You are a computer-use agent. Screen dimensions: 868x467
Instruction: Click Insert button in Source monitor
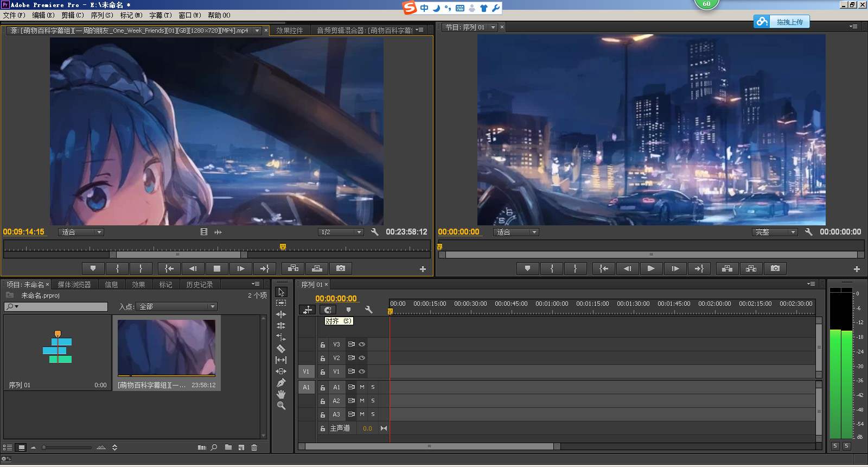[x=293, y=268]
